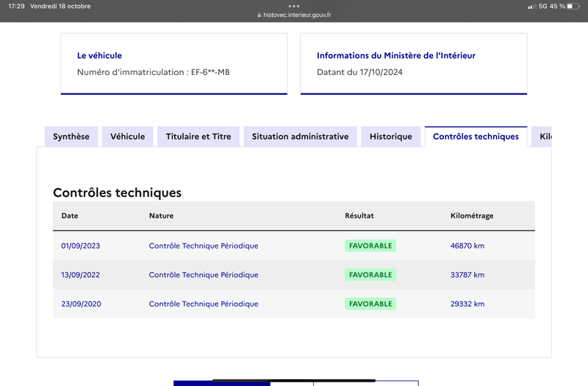Image resolution: width=588 pixels, height=386 pixels.
Task: Switch to the Véhicule tab
Action: click(127, 137)
